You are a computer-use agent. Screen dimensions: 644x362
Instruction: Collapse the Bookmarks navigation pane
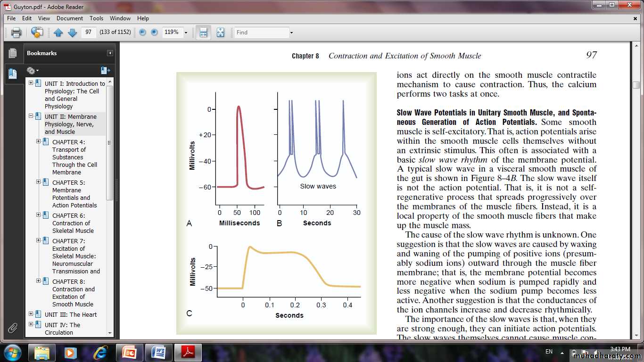tap(110, 53)
